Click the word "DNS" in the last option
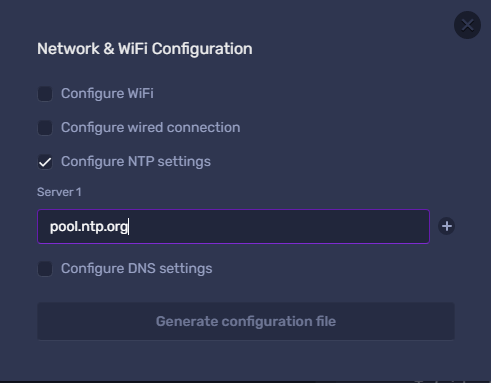 (x=142, y=268)
